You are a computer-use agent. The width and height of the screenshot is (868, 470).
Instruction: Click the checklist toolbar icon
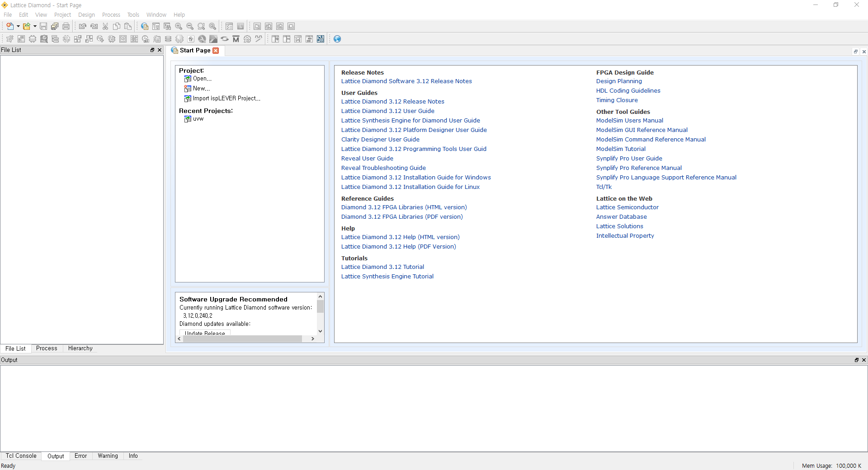pyautogui.click(x=229, y=26)
